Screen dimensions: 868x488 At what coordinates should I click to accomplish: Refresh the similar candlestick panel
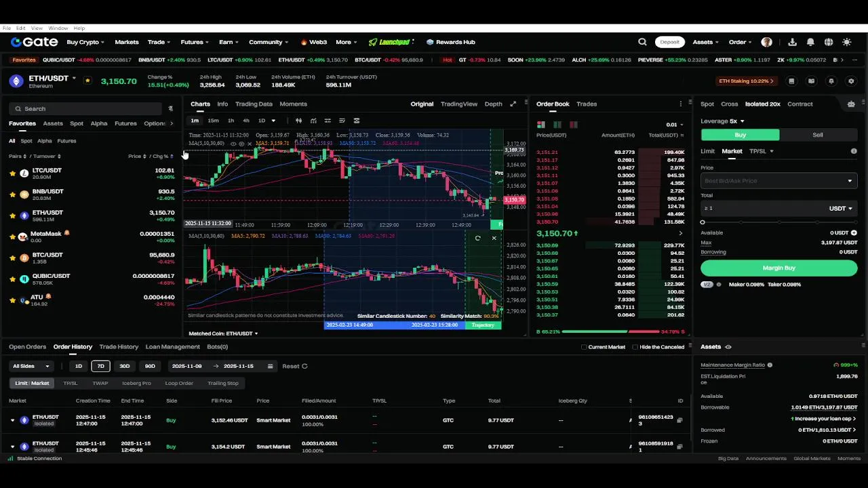coord(478,238)
